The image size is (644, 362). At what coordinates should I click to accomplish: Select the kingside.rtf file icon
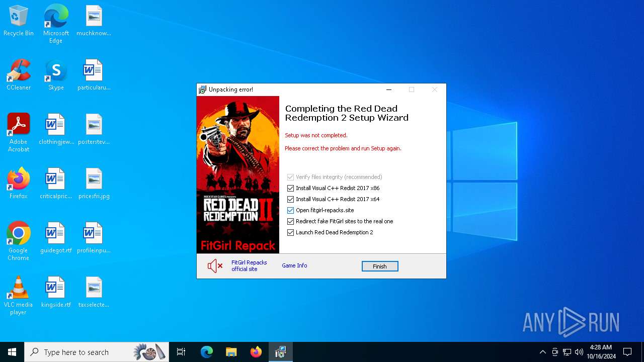click(56, 293)
